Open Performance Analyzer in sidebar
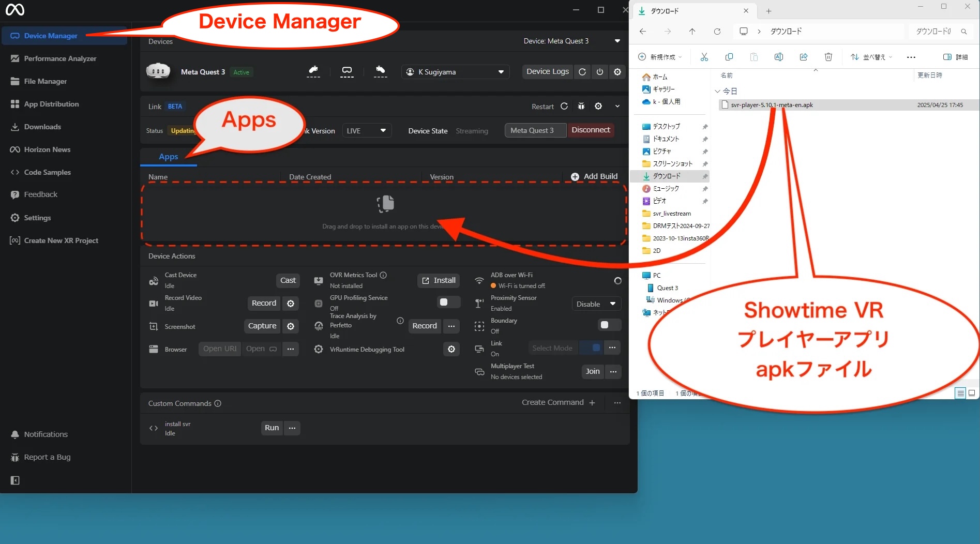Image resolution: width=980 pixels, height=544 pixels. (60, 58)
